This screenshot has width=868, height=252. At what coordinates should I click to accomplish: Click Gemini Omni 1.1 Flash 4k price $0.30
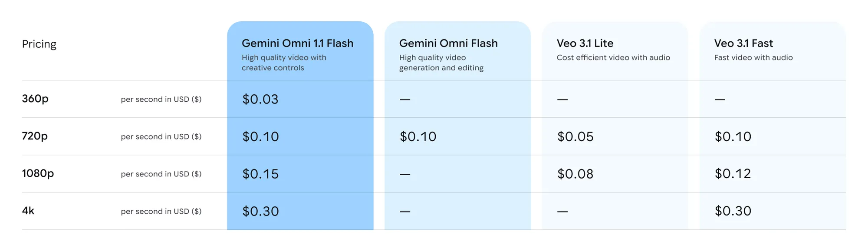pos(260,212)
